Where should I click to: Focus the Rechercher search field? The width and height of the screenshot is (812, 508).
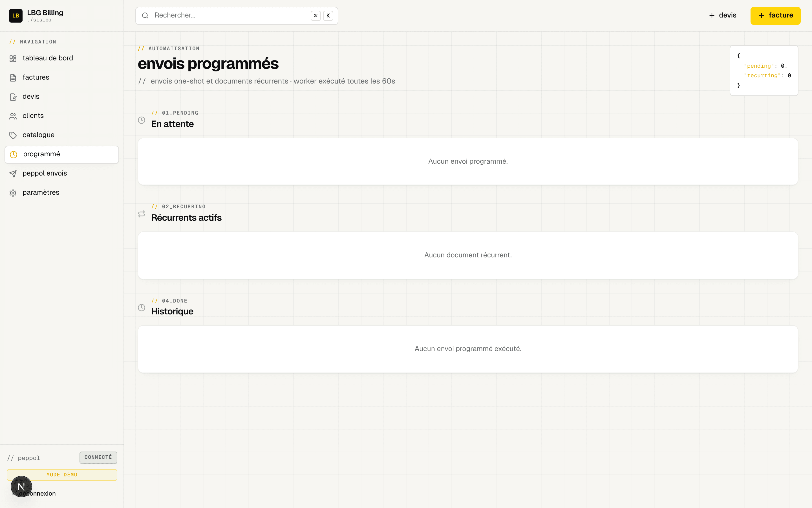(x=237, y=16)
